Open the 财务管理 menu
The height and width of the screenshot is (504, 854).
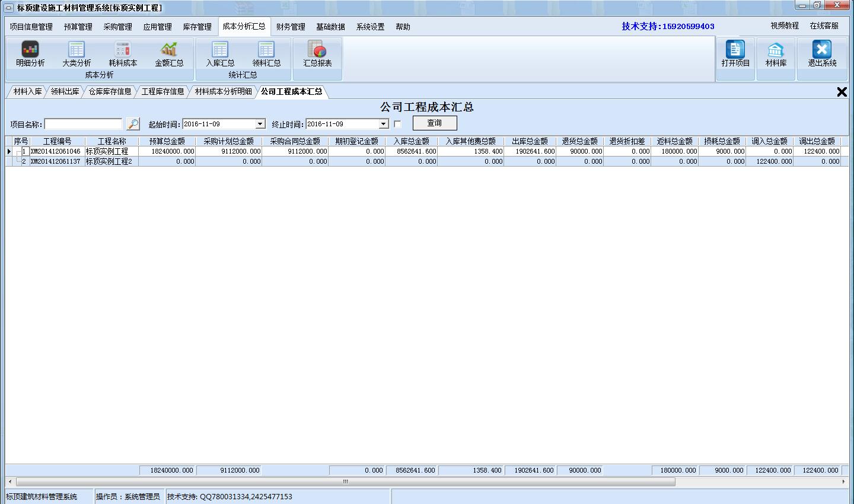[x=290, y=27]
